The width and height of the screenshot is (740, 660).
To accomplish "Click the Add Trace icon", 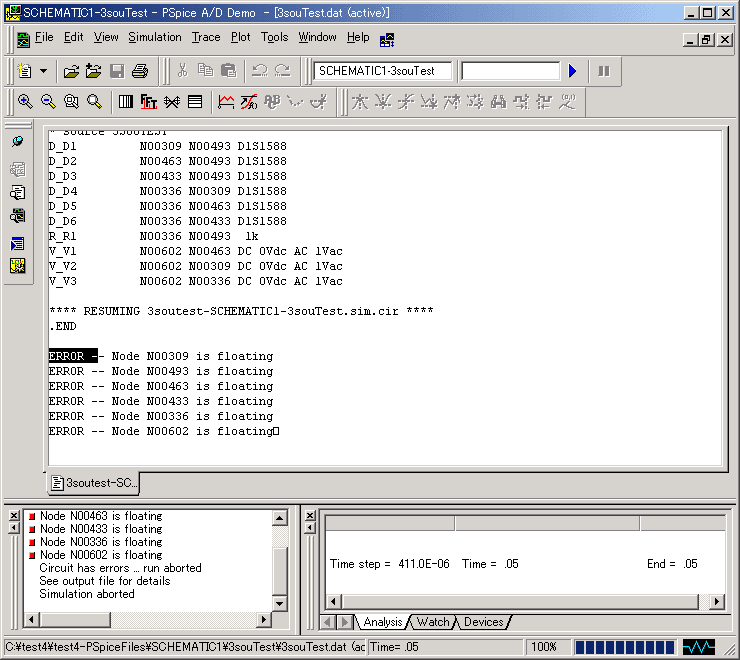I will (226, 101).
